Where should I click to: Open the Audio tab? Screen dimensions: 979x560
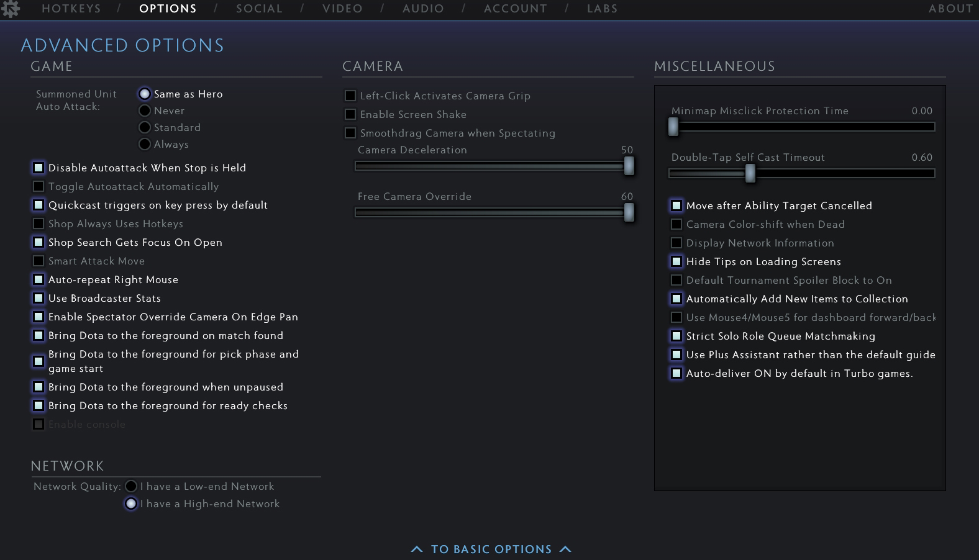[423, 9]
